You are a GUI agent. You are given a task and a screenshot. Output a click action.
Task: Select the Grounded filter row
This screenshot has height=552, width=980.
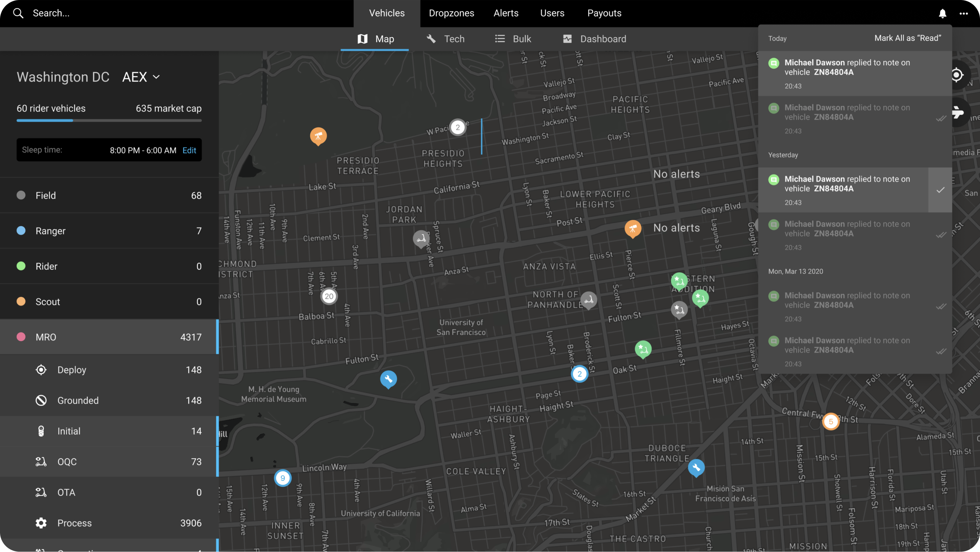point(109,400)
